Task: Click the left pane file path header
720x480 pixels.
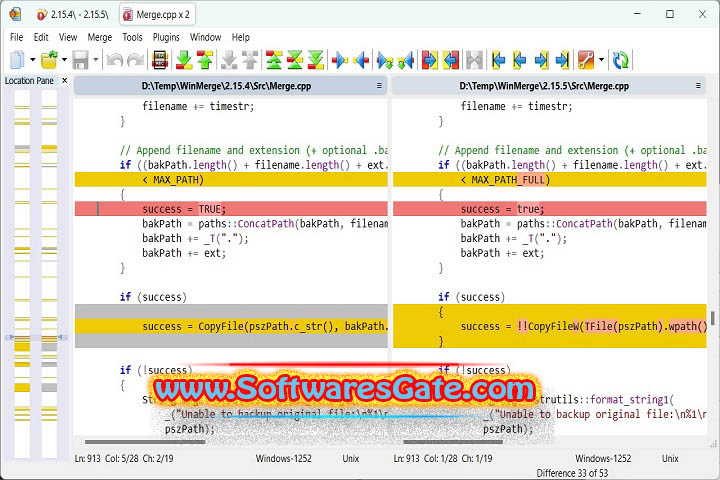Action: [x=226, y=86]
